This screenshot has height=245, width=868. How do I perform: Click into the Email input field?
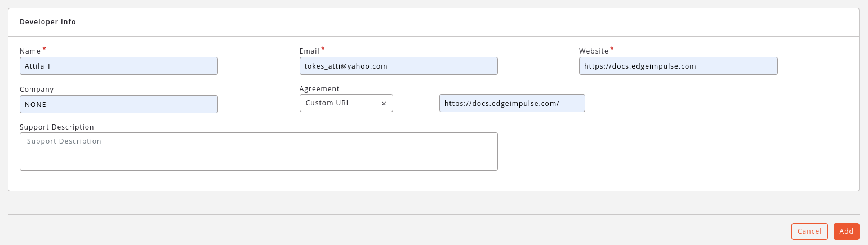click(x=399, y=66)
